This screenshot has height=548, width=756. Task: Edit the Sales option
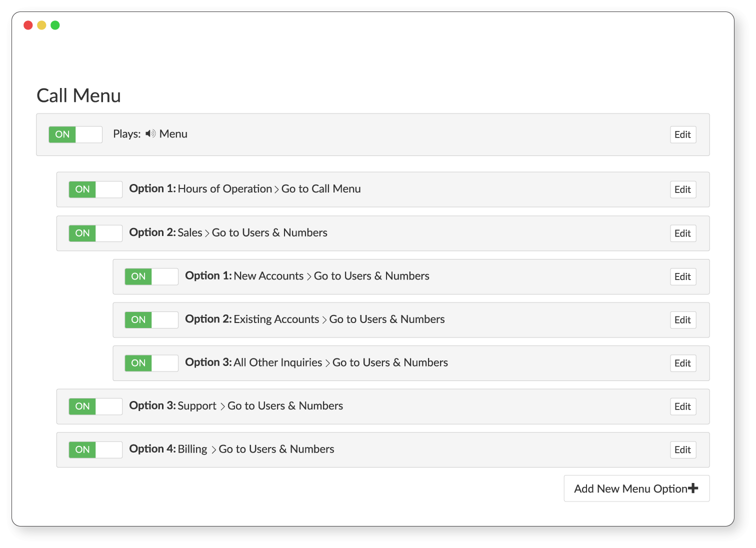pos(683,233)
